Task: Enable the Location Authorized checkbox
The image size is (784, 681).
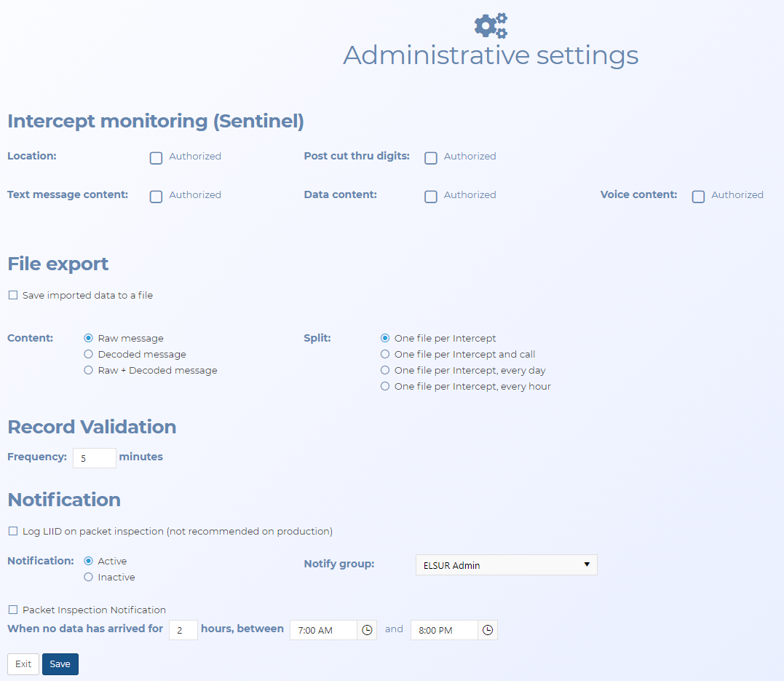Action: [156, 158]
